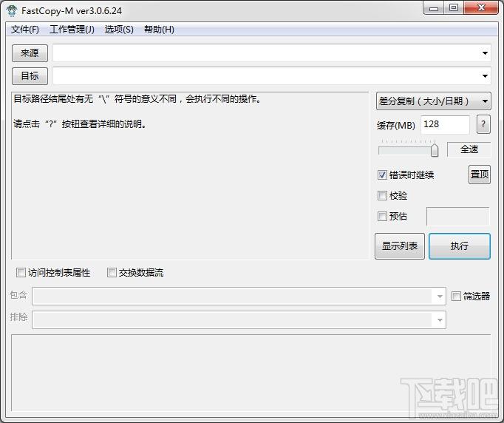
Task: Enable the 交换数据流 checkbox
Action: tap(112, 272)
